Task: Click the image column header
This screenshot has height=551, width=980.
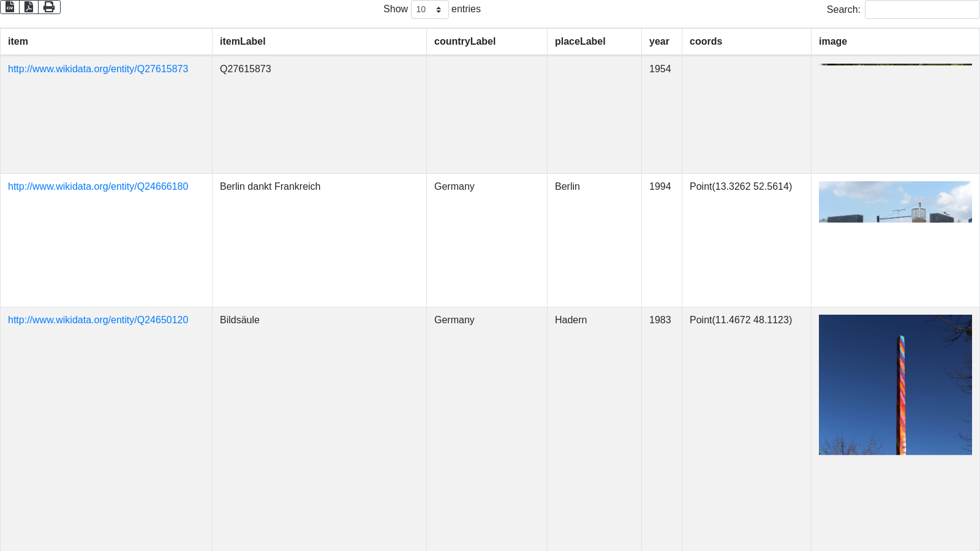Action: point(833,42)
